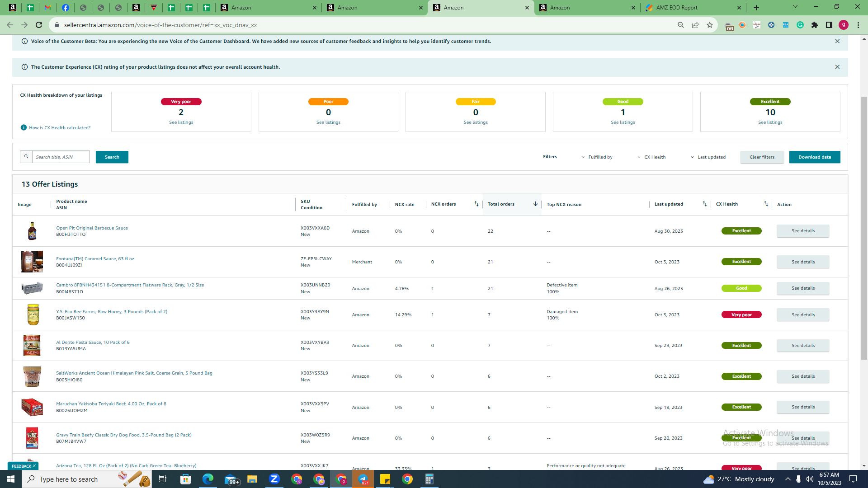The width and height of the screenshot is (868, 488).
Task: Close the AMZ EOD Report tab
Action: (x=739, y=8)
